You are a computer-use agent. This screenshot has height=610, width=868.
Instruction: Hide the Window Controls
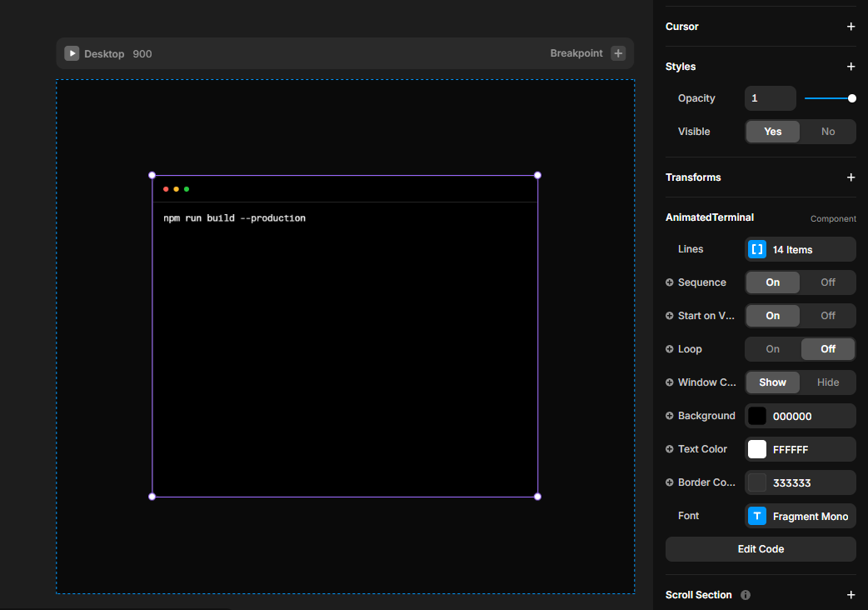click(x=827, y=382)
